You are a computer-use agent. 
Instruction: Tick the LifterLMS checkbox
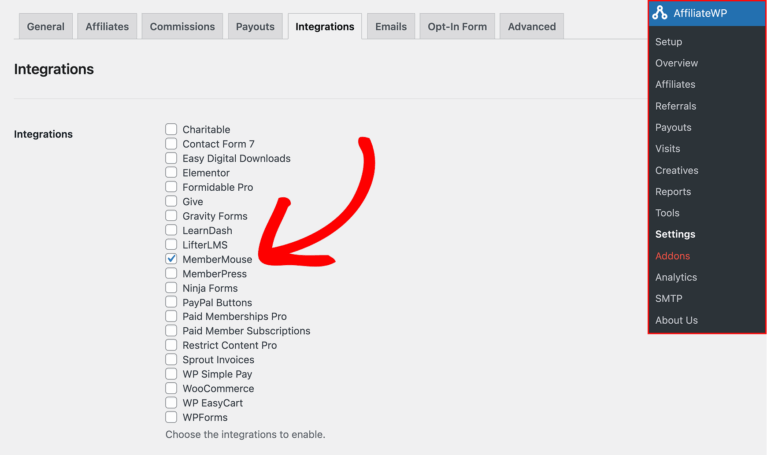[171, 244]
